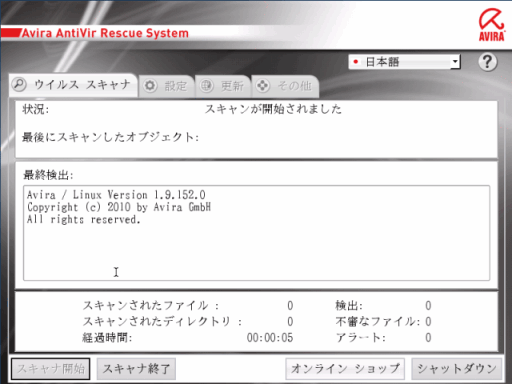512x384 pixels.
Task: Click the スキャンされたファイル count label
Action: pos(151,305)
